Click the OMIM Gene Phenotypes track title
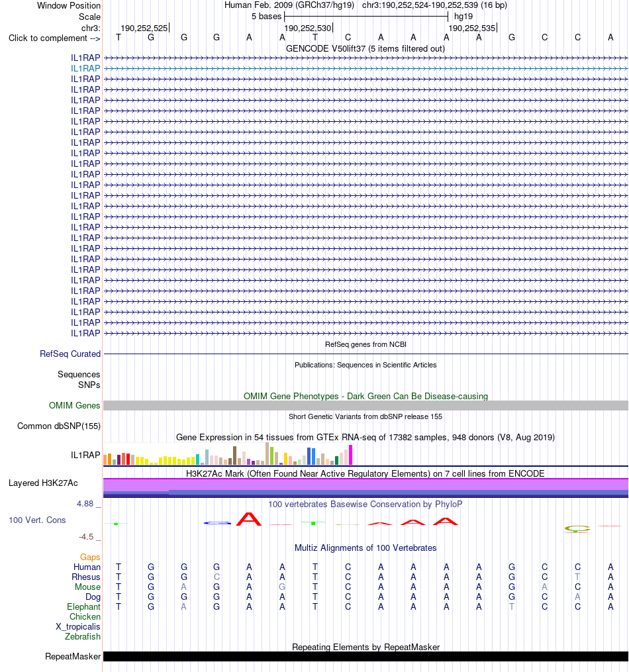The height and width of the screenshot is (672, 629). [365, 396]
